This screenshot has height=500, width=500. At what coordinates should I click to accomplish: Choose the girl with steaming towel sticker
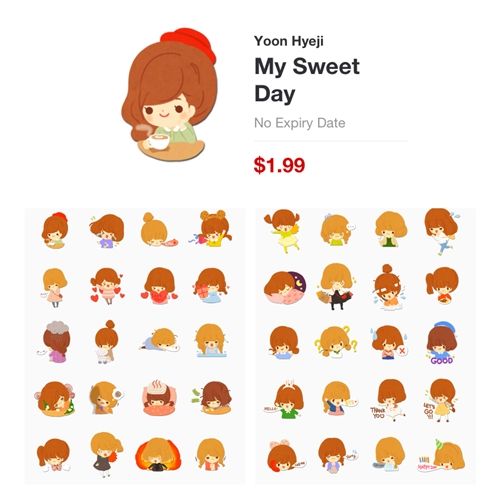point(159,397)
